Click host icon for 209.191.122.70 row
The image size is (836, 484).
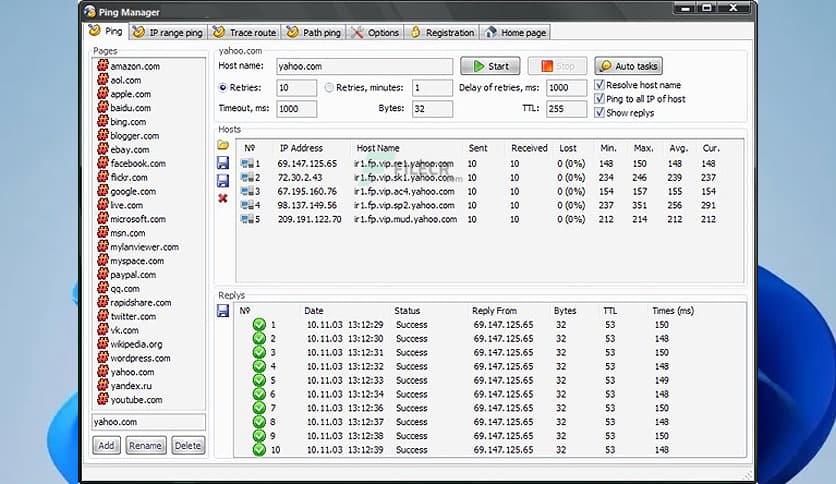coord(247,219)
